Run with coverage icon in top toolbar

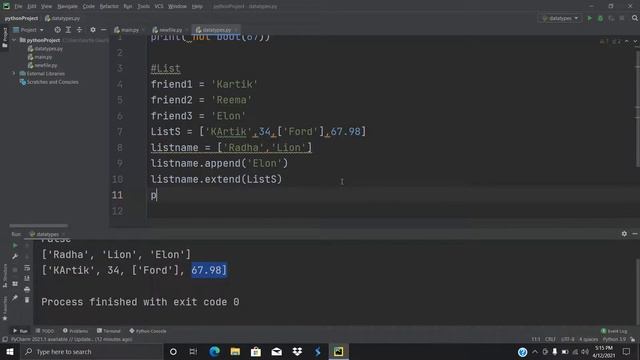(611, 18)
